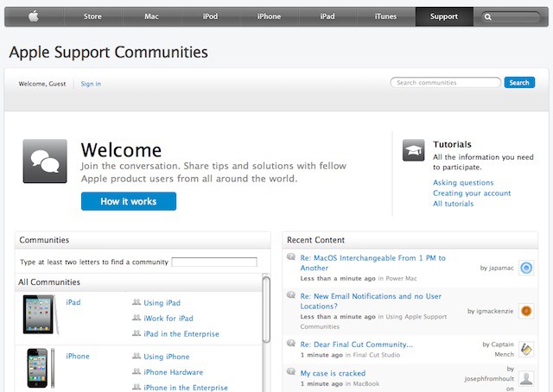
Task: Open iPad in the Enterprise community
Action: [x=181, y=334]
